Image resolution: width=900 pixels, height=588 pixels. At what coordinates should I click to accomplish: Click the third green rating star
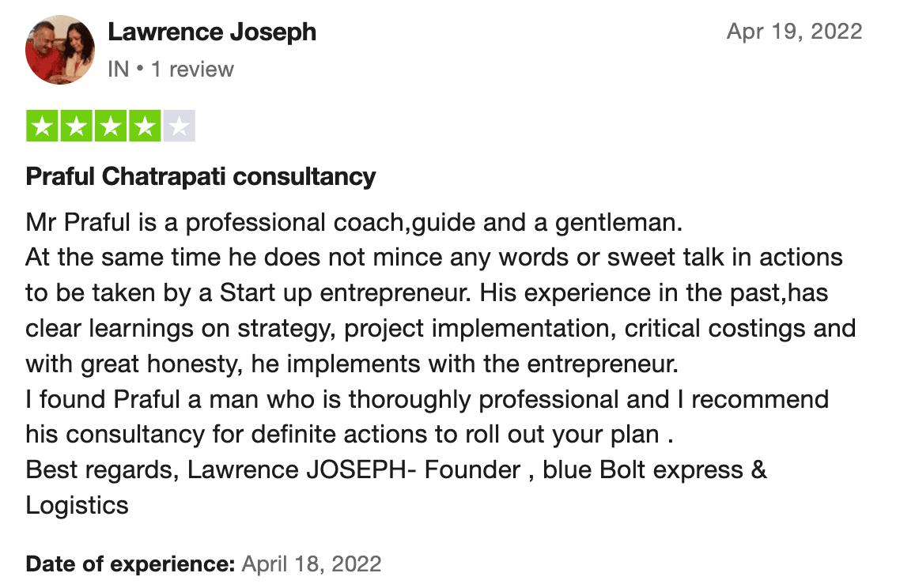111,126
